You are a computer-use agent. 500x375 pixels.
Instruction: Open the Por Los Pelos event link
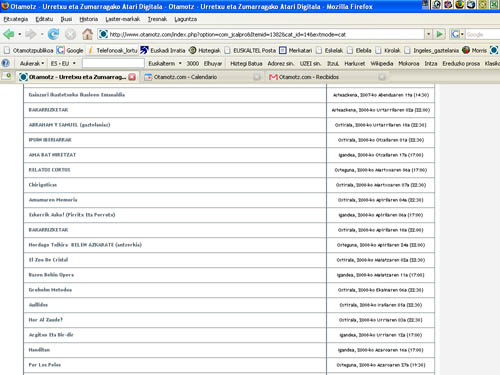click(x=45, y=365)
